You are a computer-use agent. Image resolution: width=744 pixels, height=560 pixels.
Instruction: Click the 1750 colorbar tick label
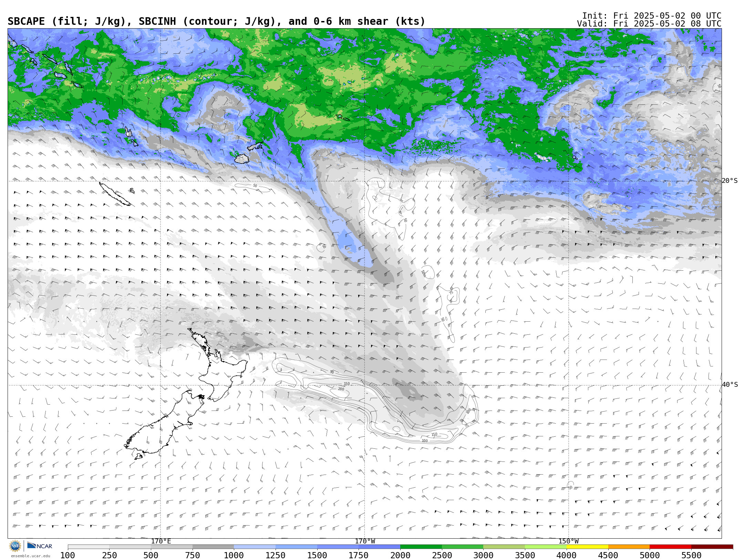(x=359, y=556)
